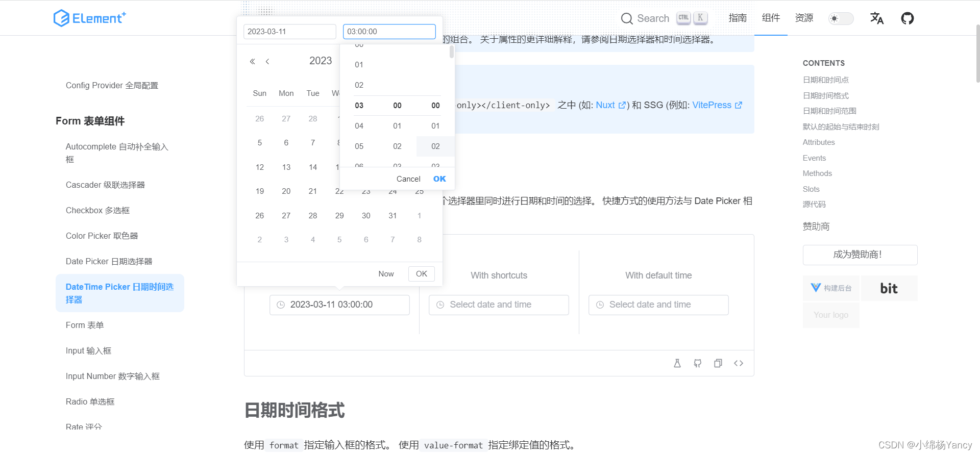Select hour 02 in time spinner
Screen dimensions: 980x455
click(359, 85)
